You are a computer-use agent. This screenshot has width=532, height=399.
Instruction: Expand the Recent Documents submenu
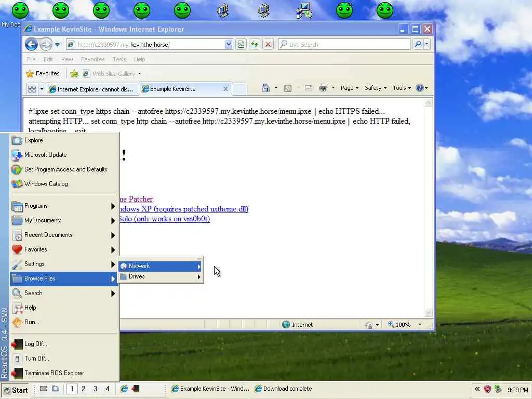[x=64, y=235]
